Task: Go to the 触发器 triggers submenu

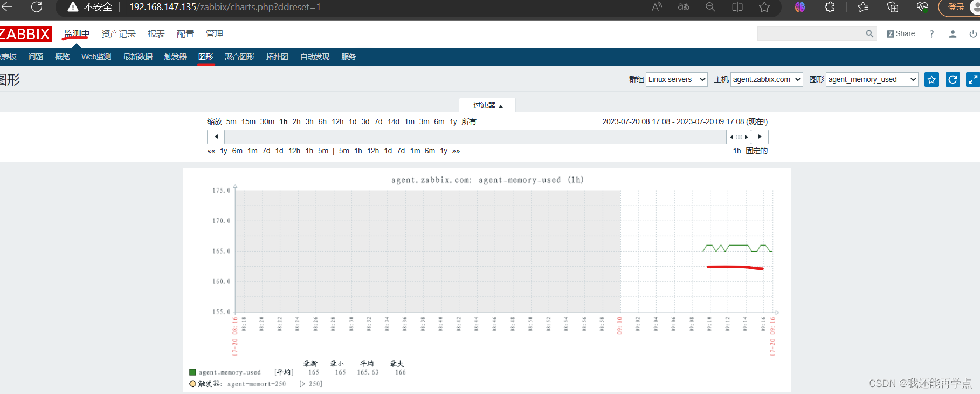Action: coord(175,57)
